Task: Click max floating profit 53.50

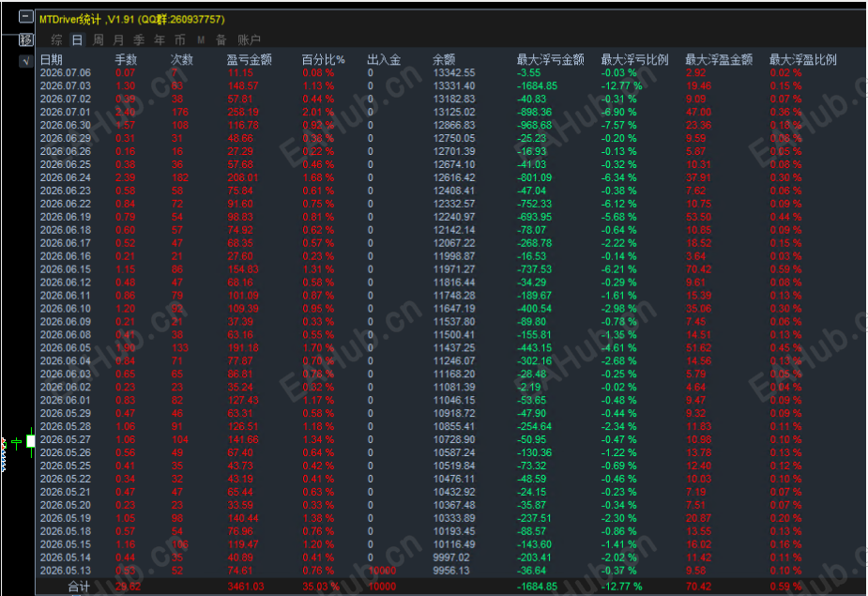Action: [x=698, y=217]
